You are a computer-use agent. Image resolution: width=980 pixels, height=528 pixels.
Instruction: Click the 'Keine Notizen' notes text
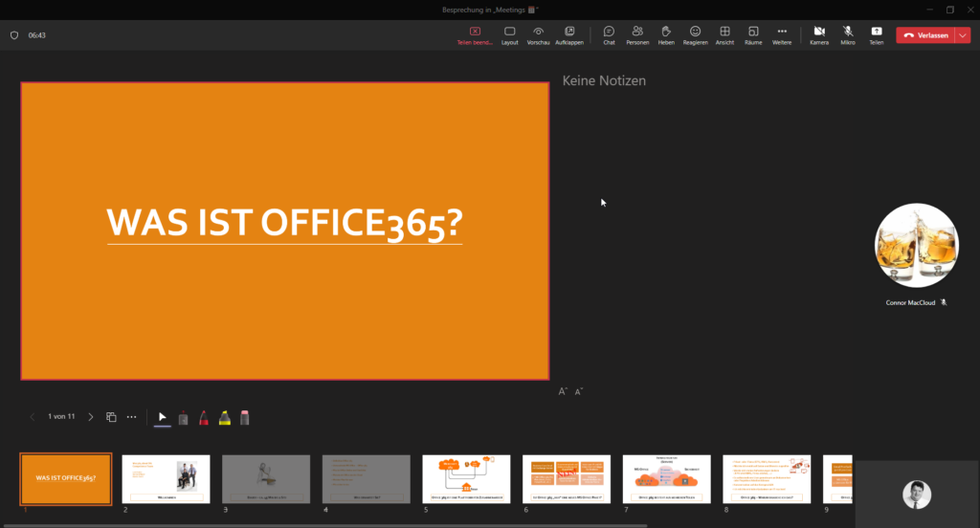tap(604, 80)
